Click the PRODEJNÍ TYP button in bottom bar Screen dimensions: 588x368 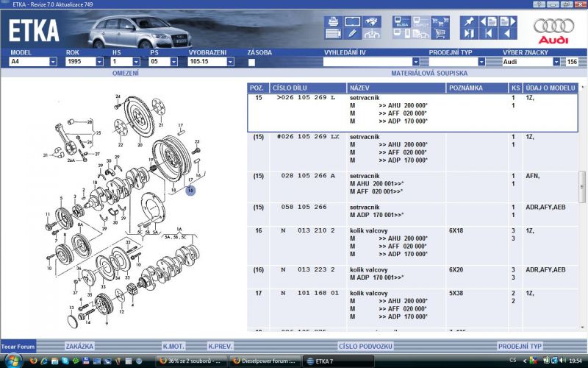coord(520,346)
